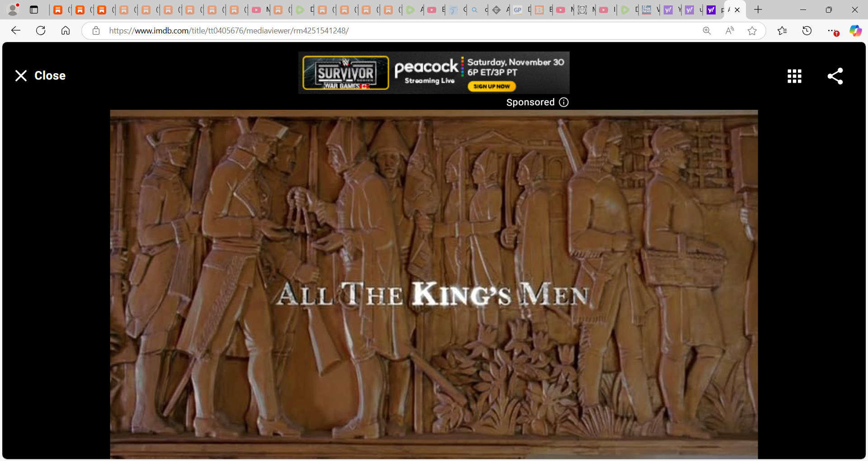The image size is (868, 461).
Task: Open the Survivor Series War Games ad logo
Action: click(x=346, y=73)
